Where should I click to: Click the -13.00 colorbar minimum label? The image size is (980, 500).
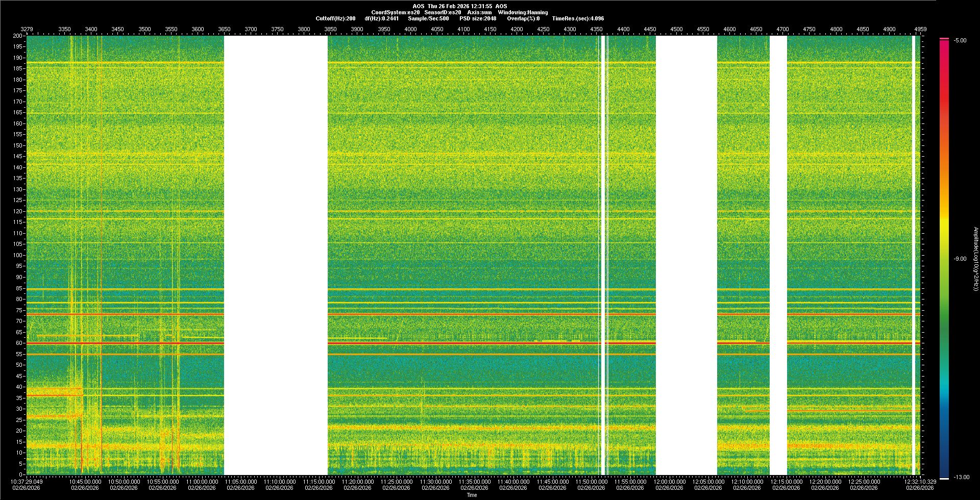(x=961, y=478)
